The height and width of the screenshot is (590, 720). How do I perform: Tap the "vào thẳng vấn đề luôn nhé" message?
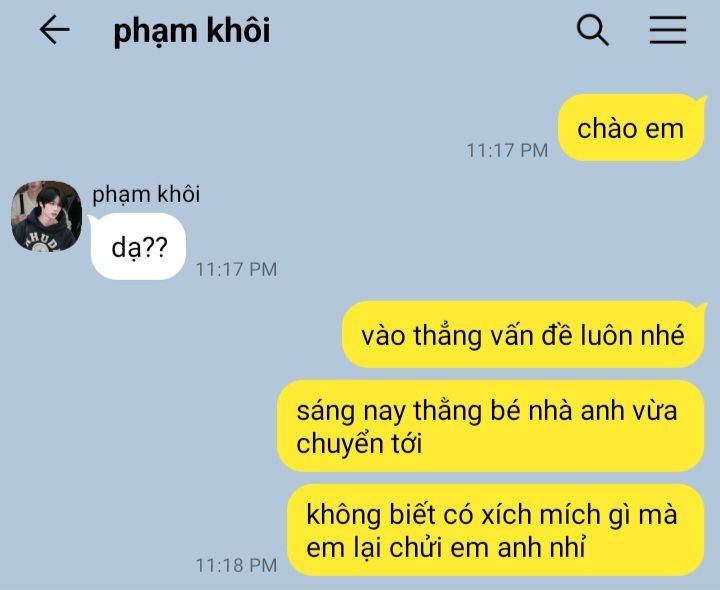tap(523, 335)
